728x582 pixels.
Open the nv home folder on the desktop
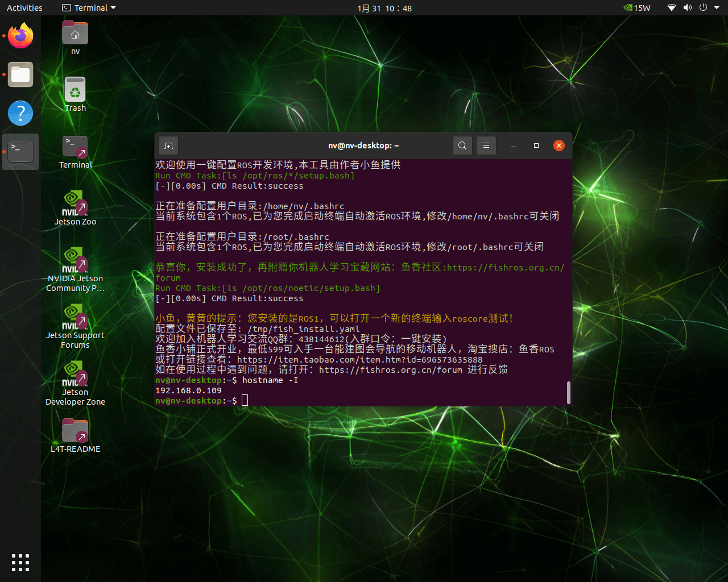[75, 35]
